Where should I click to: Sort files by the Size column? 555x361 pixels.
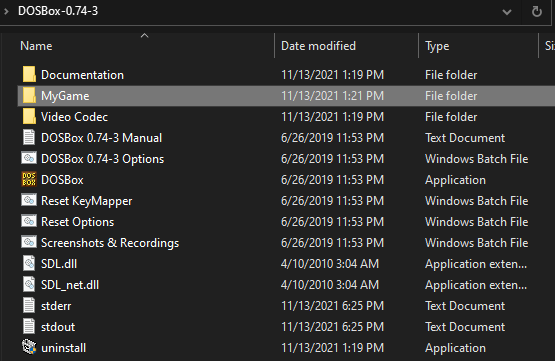(x=550, y=46)
